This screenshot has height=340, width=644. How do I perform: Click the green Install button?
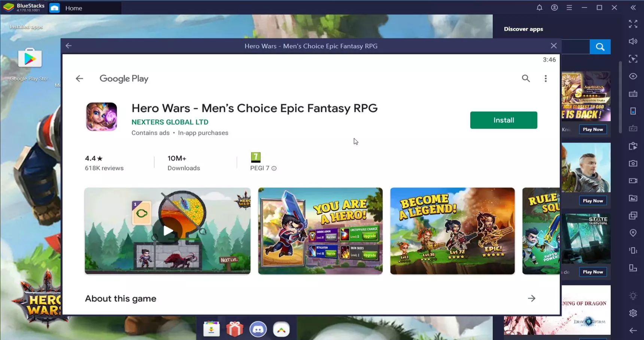503,120
